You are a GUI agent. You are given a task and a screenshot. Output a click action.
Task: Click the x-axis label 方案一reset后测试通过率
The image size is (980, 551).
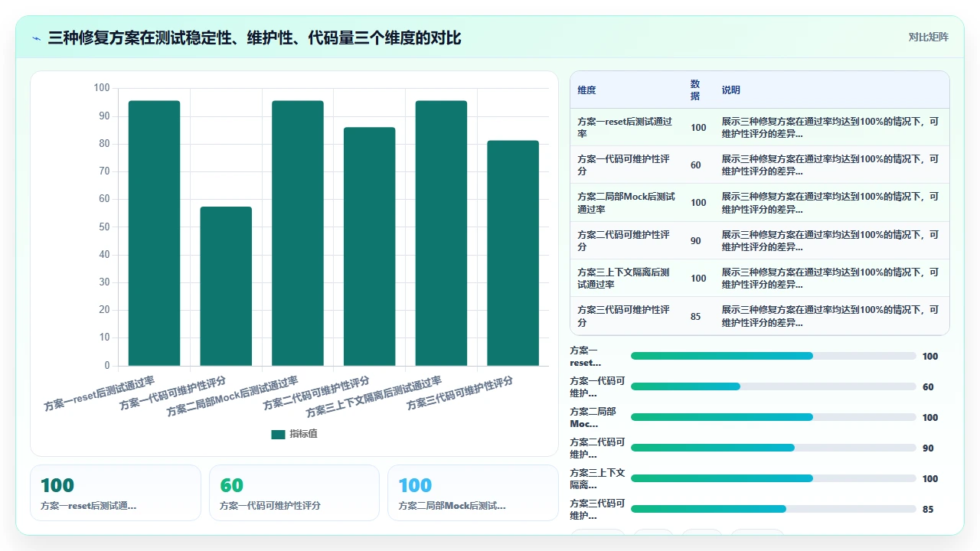pyautogui.click(x=99, y=394)
